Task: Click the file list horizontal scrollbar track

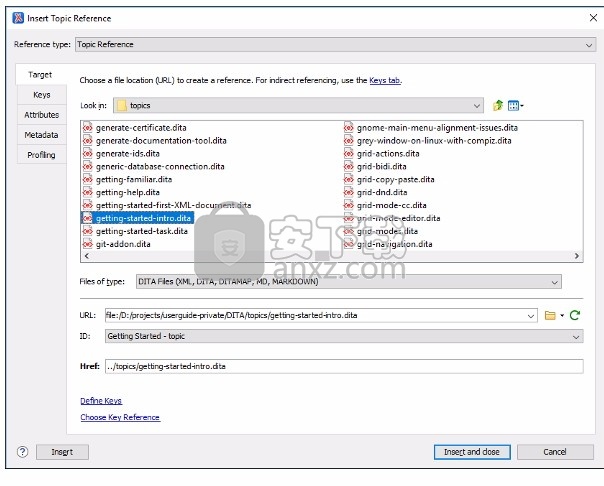Action: (331, 256)
